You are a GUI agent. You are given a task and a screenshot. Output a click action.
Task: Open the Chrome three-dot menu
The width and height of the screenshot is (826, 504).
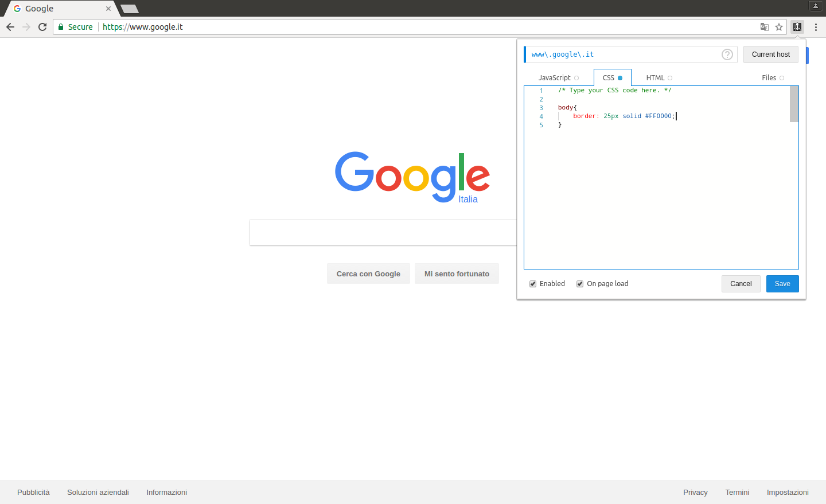coord(816,27)
